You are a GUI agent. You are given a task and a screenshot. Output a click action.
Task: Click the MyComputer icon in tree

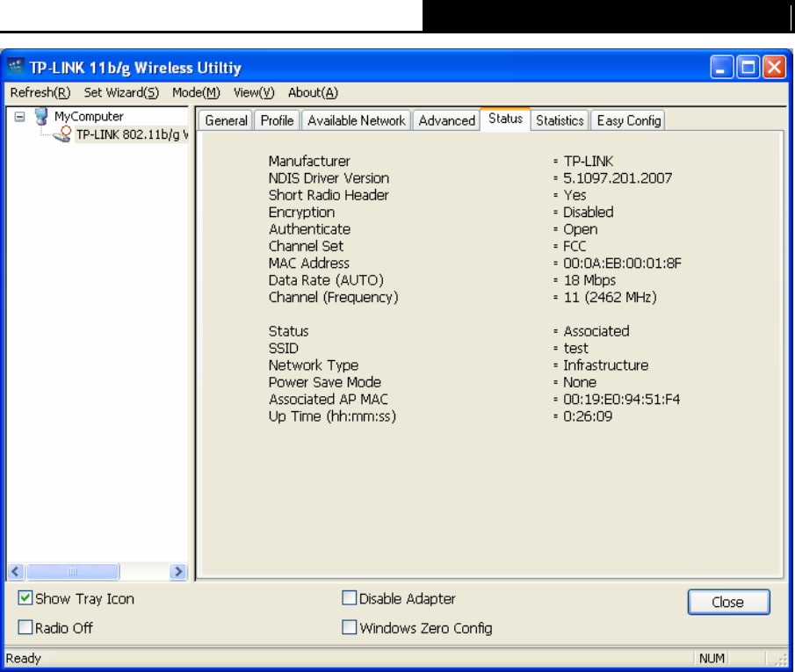pos(41,116)
